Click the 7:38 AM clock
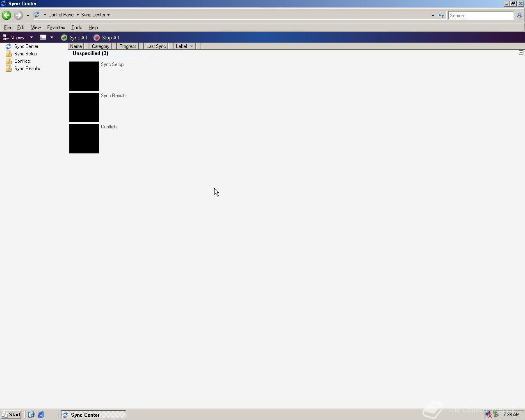The image size is (525, 420). [511, 415]
